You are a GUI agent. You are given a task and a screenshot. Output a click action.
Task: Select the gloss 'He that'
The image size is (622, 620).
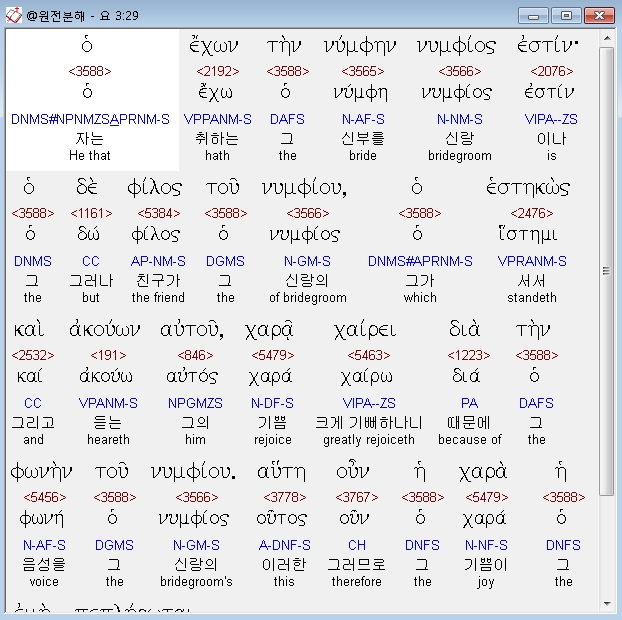[x=90, y=155]
